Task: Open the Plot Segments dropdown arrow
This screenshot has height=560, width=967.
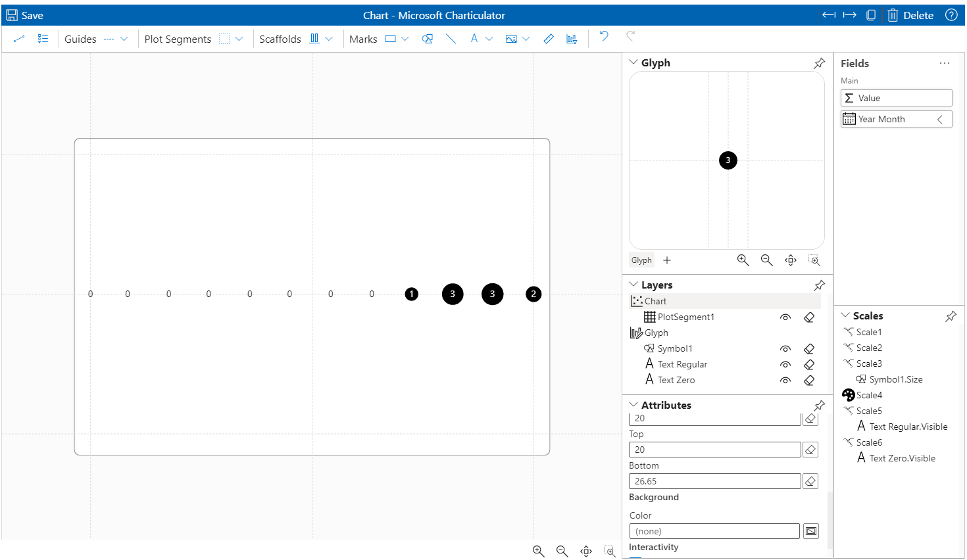Action: click(239, 39)
